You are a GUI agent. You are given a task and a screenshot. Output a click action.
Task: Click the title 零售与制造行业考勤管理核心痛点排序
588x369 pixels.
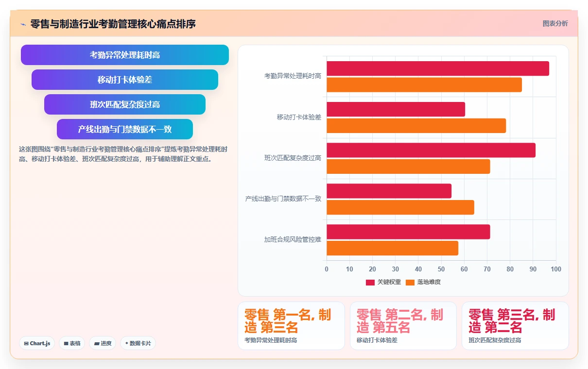tap(113, 24)
